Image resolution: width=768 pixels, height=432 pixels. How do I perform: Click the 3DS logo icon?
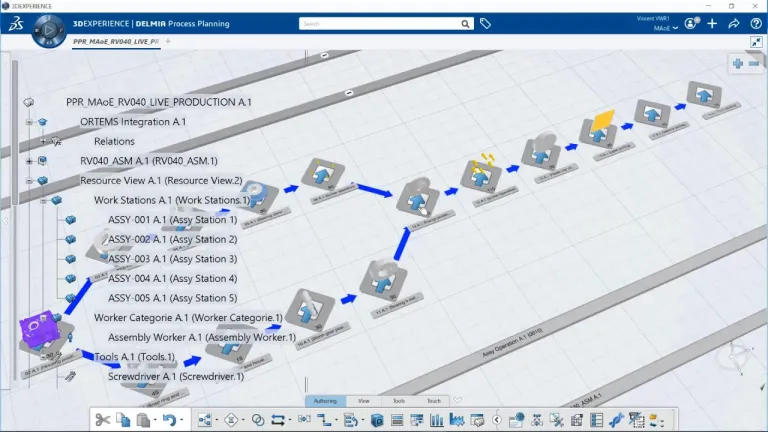click(16, 23)
